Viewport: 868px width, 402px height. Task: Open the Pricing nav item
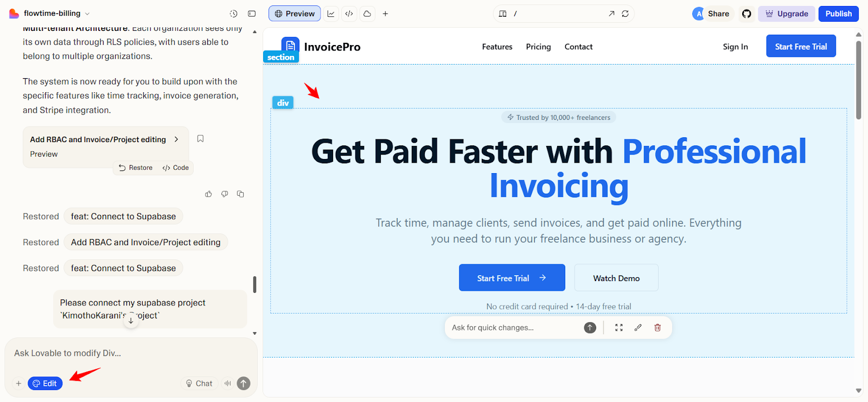538,47
